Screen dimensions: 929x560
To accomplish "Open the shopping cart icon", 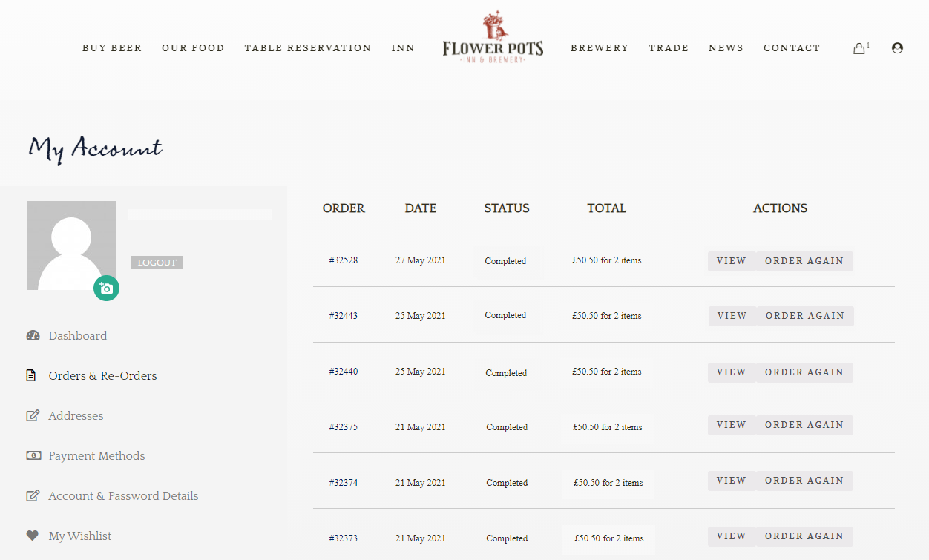I will pos(859,48).
